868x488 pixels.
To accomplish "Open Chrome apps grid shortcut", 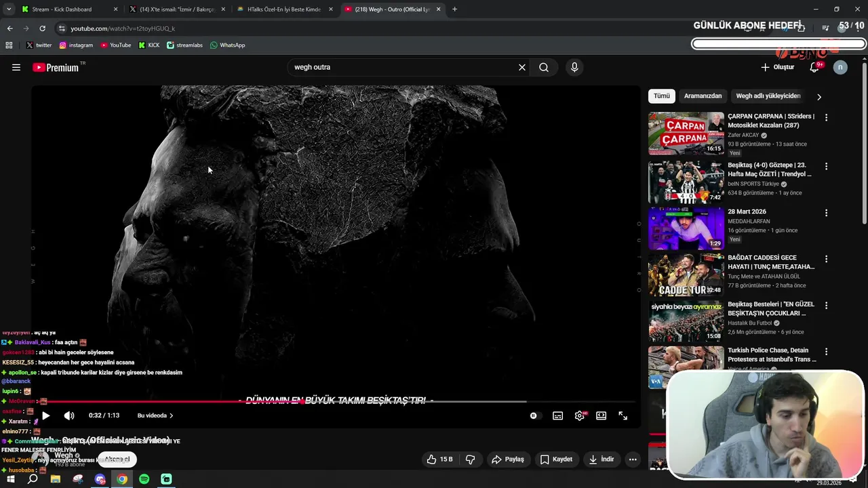I will pos(9,45).
